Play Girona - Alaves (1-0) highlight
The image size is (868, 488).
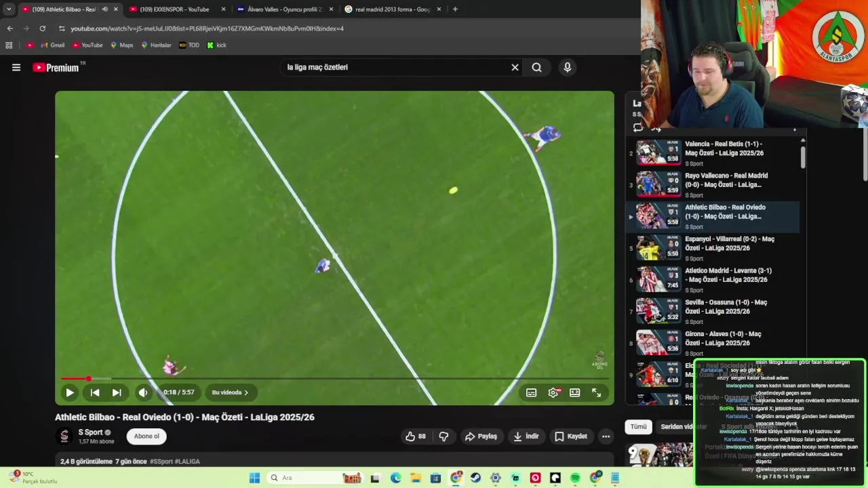click(x=712, y=342)
